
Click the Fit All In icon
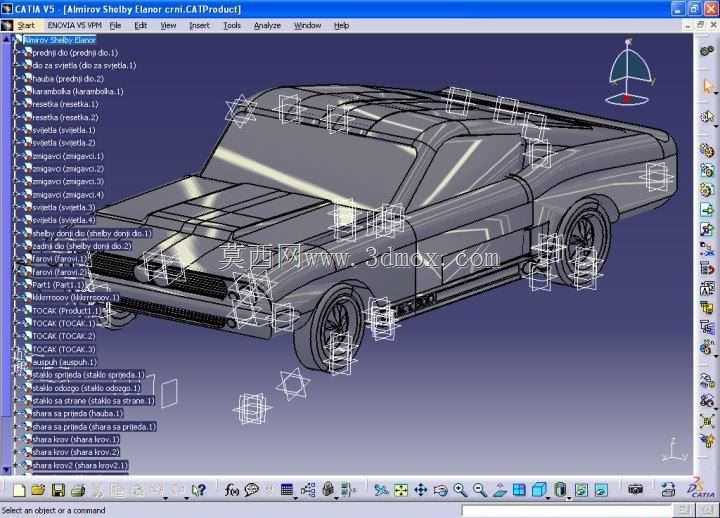[400, 490]
